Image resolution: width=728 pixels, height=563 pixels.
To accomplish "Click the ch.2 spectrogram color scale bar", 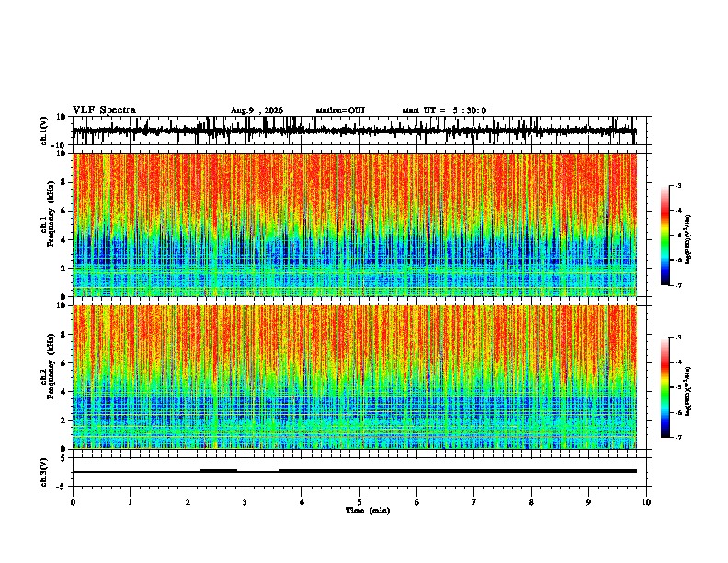I will pyautogui.click(x=665, y=387).
